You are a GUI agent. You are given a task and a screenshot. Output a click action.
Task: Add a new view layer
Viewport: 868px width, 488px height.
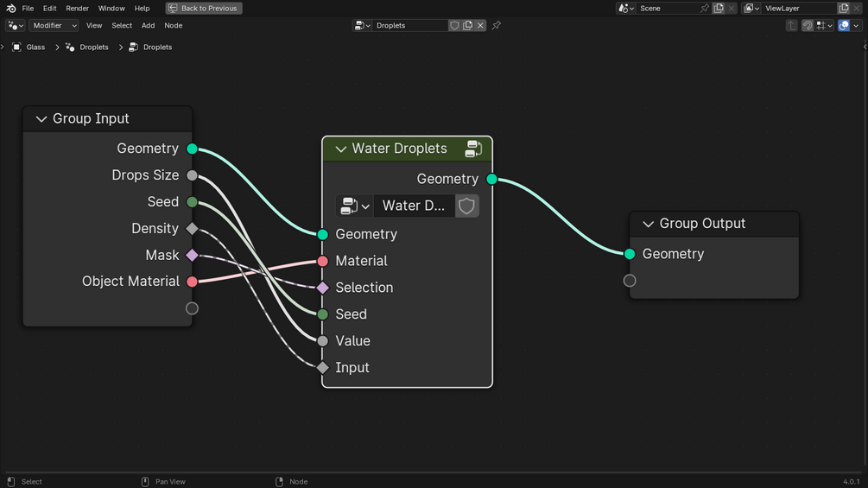844,9
